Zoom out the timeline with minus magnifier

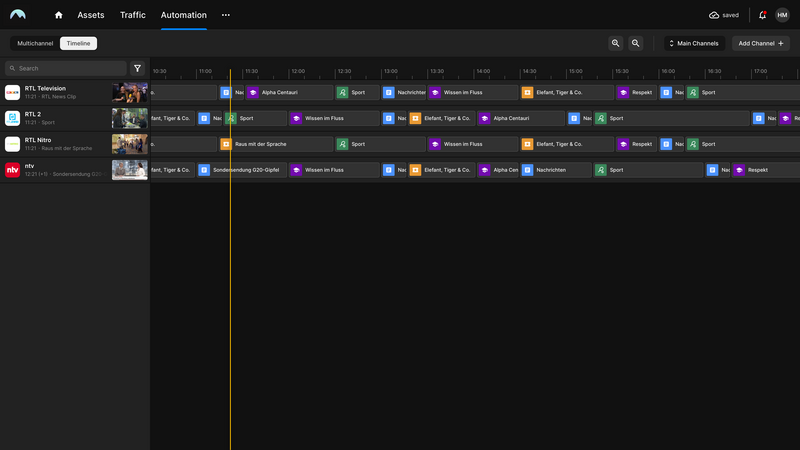[636, 43]
